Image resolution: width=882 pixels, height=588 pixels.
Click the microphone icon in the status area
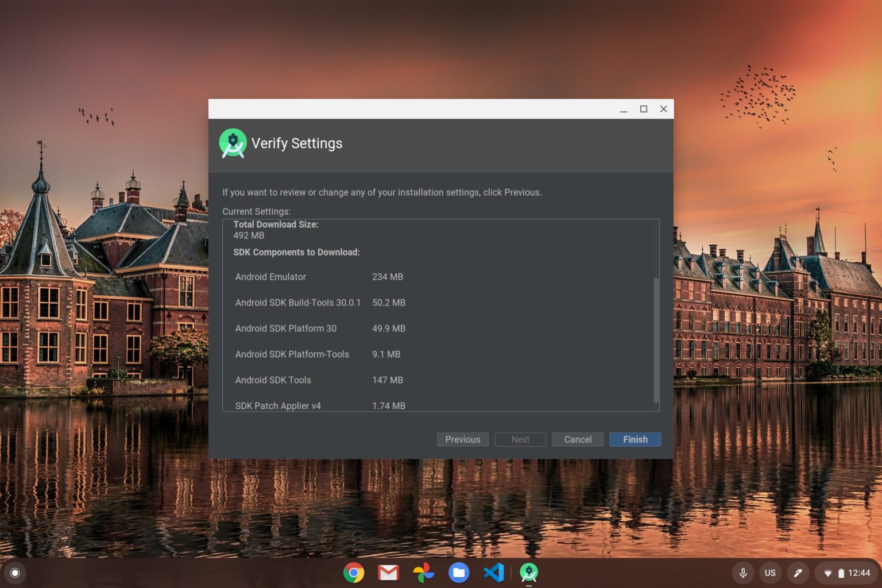743,572
